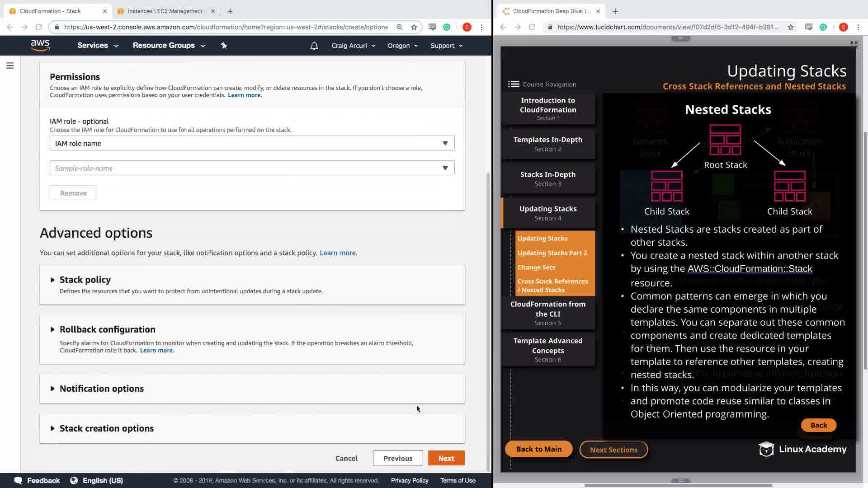Viewport: 868px width, 488px height.
Task: Click the orange Next button
Action: [x=446, y=458]
